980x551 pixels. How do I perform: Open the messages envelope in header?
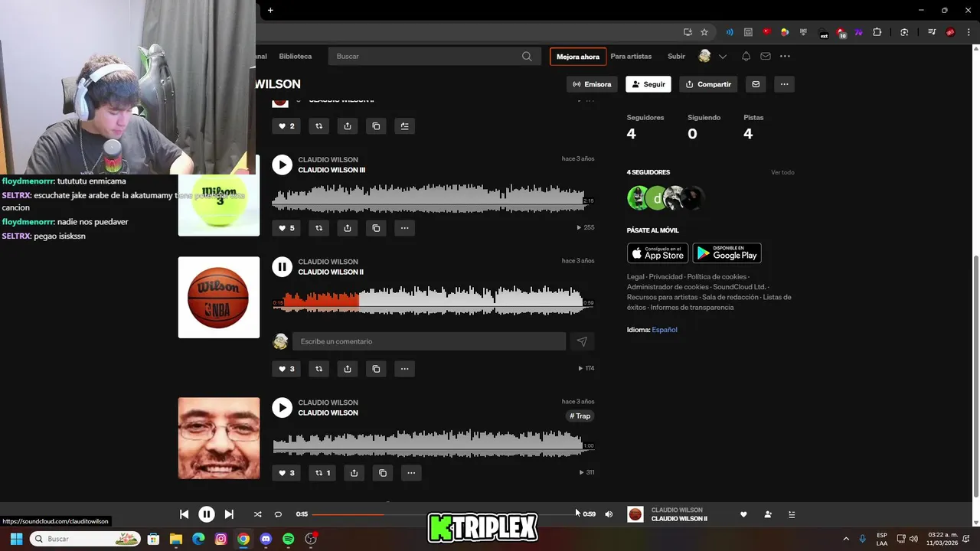tap(766, 57)
